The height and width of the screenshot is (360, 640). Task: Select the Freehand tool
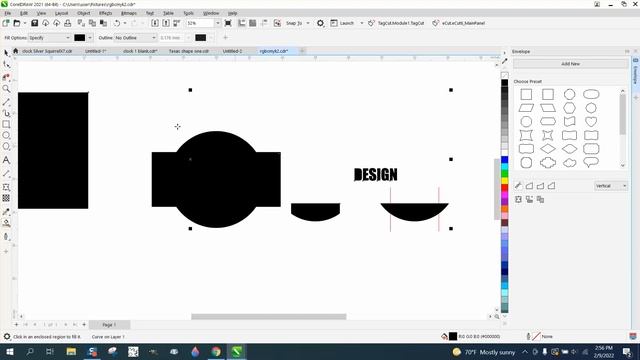click(x=6, y=102)
